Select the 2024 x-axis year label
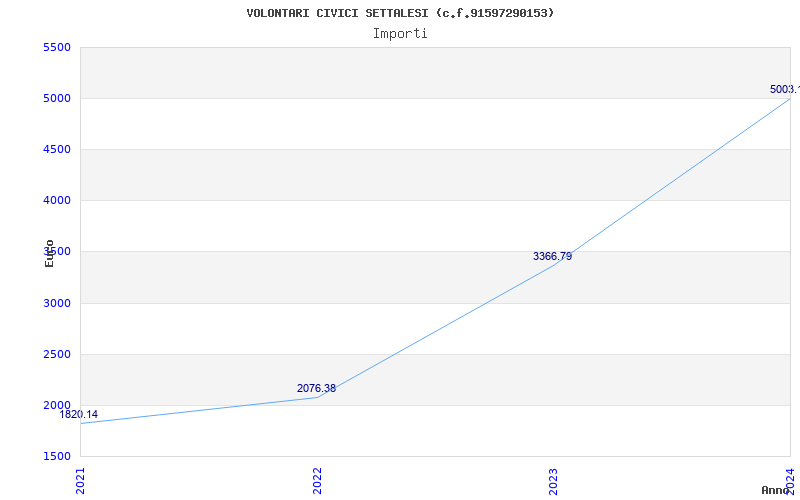The height and width of the screenshot is (500, 800). [790, 480]
